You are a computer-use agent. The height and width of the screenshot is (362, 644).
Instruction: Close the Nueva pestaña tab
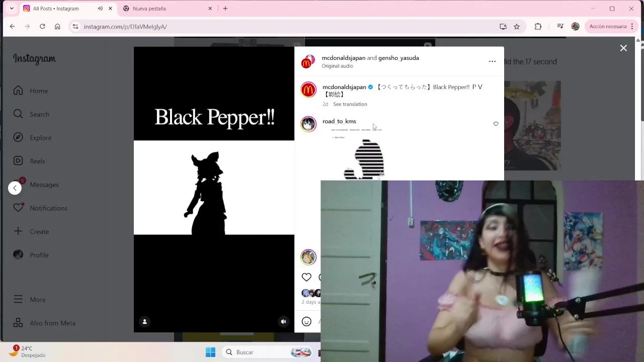pos(210,9)
